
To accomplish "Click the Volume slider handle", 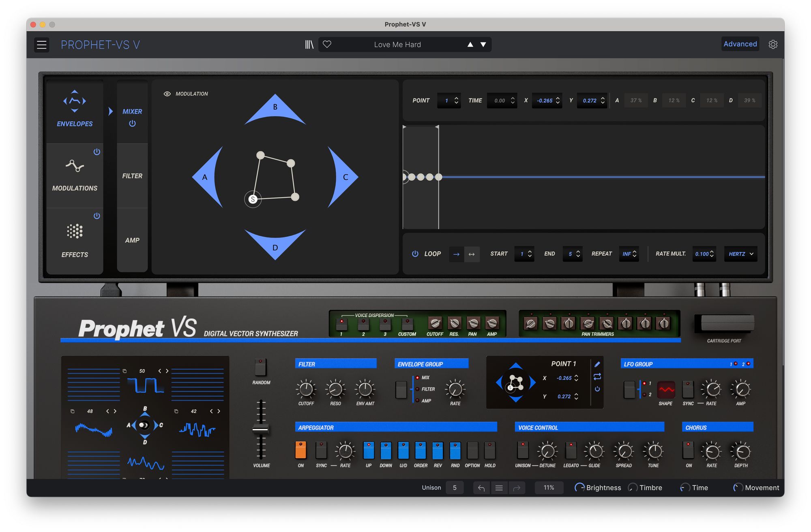I will click(x=261, y=429).
